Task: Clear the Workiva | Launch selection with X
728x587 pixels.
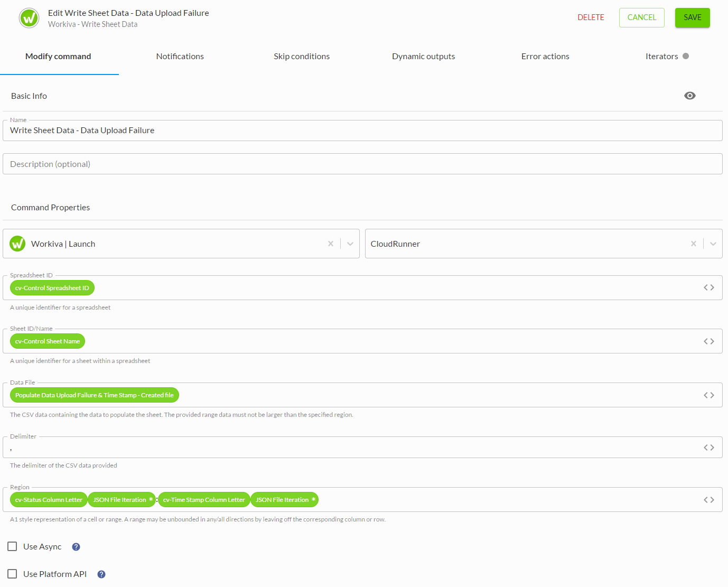Action: [331, 244]
